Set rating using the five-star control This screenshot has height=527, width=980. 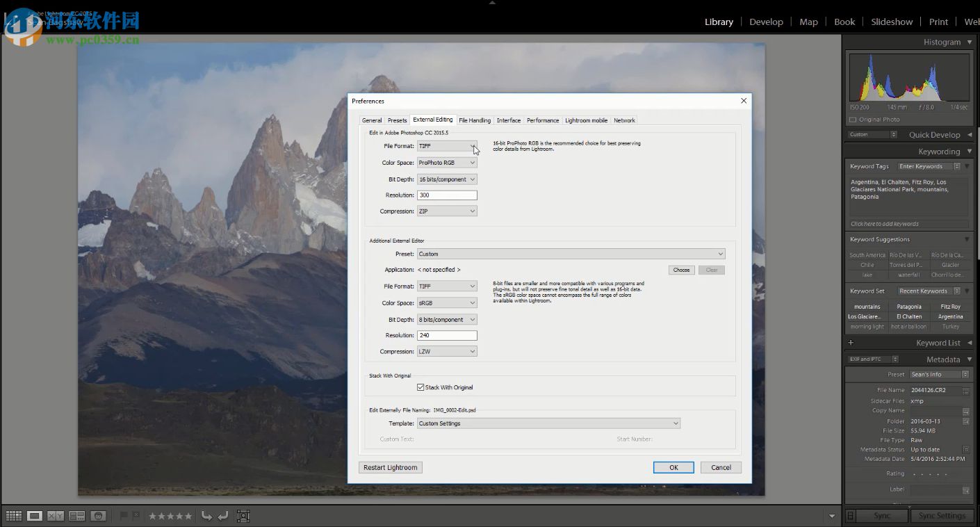tap(170, 516)
